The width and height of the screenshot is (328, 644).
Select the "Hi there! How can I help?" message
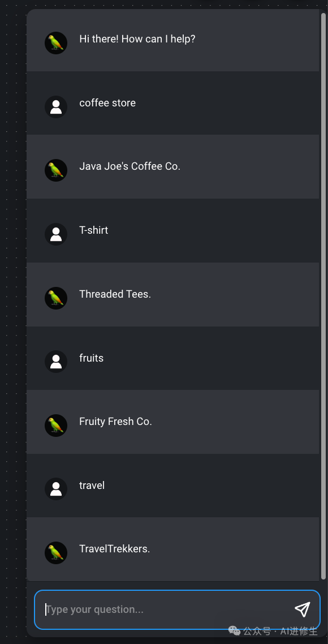pos(137,39)
